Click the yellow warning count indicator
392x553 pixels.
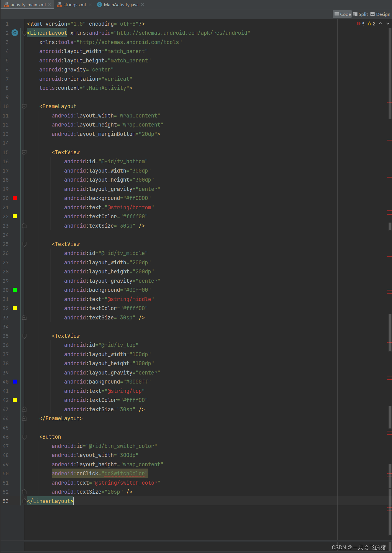pos(371,24)
